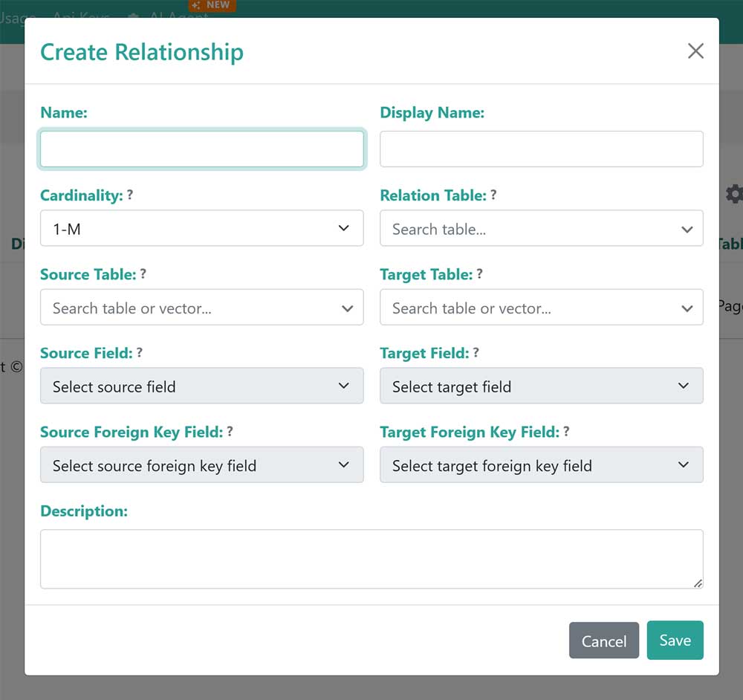Click the NEW badge in the top bar
Image resolution: width=743 pixels, height=700 pixels.
pos(212,5)
